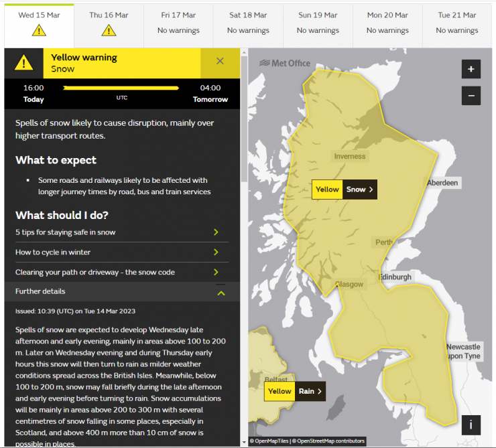Collapse the Further details section
Screen dimensions: 496x448
click(x=221, y=292)
